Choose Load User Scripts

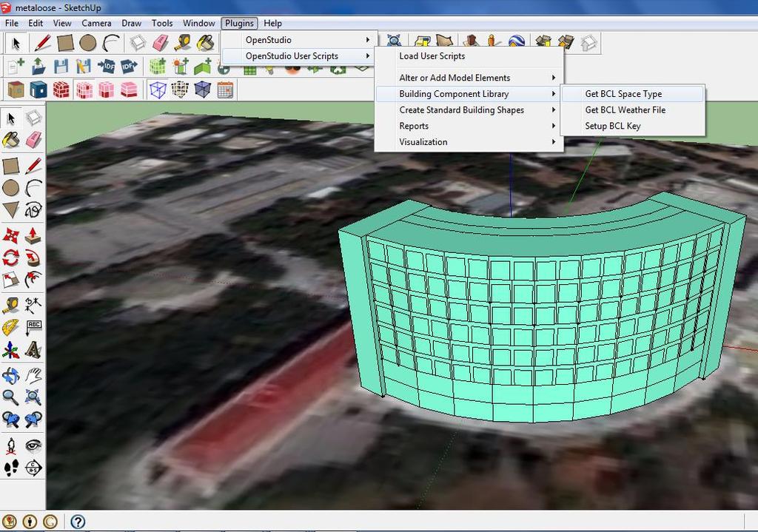pyautogui.click(x=469, y=56)
